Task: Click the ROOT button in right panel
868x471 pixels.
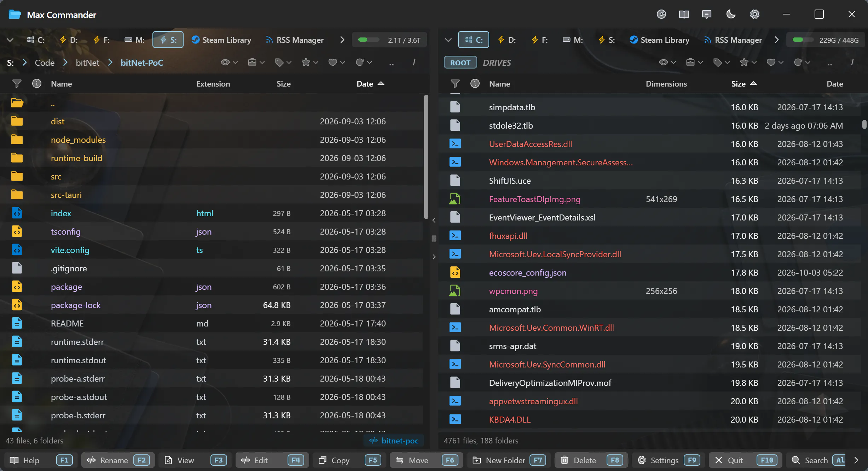Action: coord(460,63)
